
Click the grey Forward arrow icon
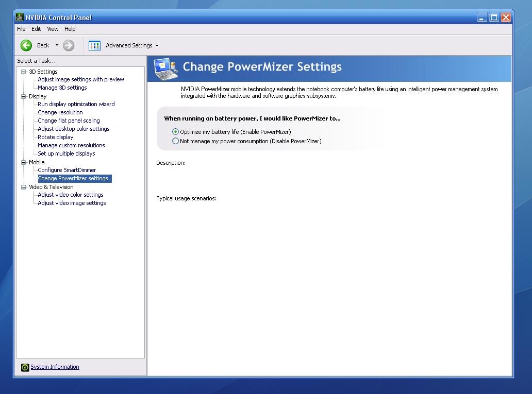69,45
